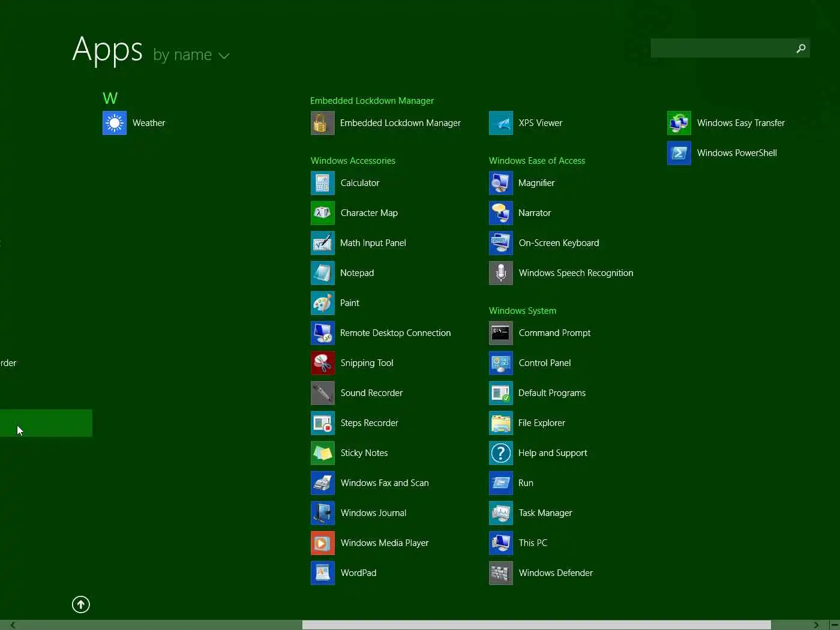Click the horizontal scrollbar thumb

point(536,625)
